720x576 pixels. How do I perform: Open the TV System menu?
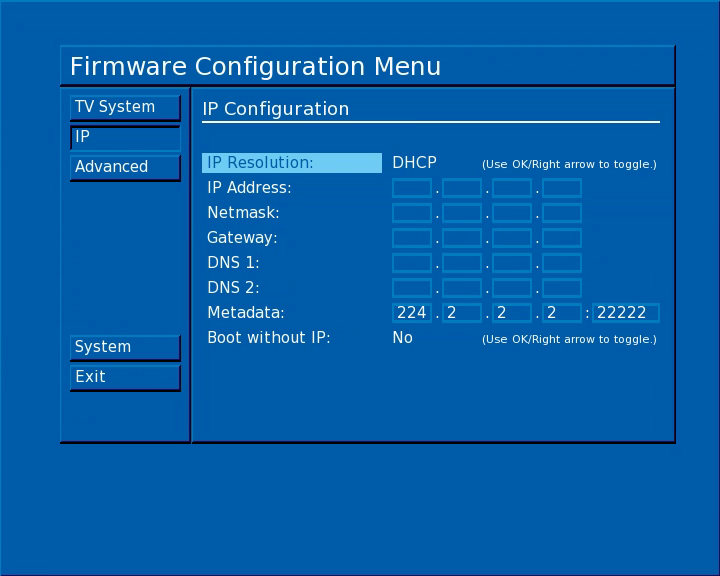[x=125, y=108]
